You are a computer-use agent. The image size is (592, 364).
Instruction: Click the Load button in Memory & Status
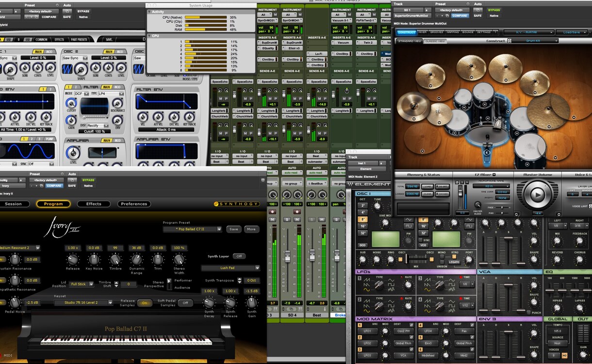point(428,187)
